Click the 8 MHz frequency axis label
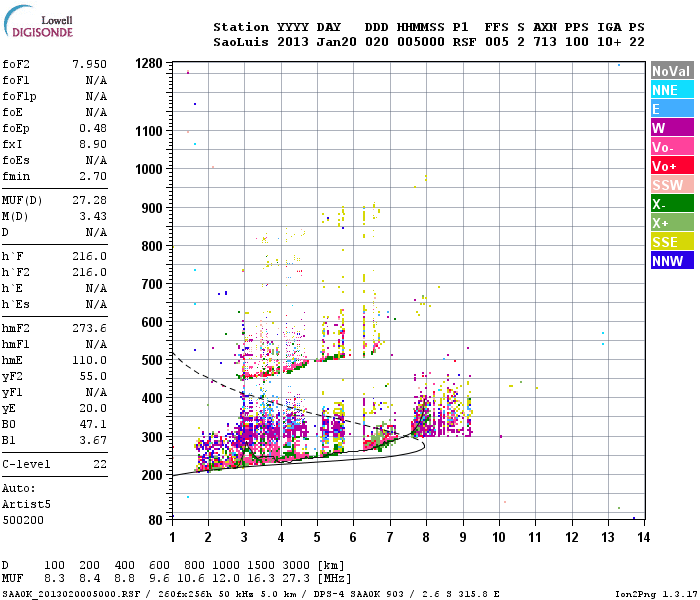 (x=426, y=537)
